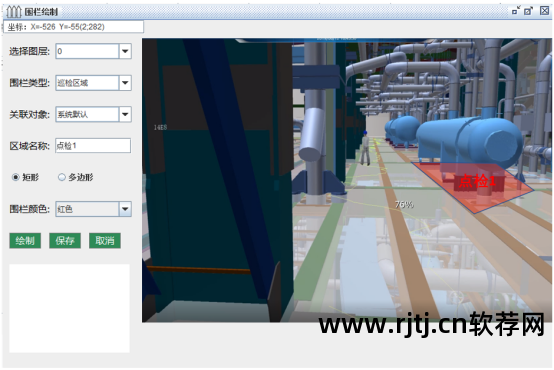Screen dimensions: 554x370
Task: Open the 选择图层 dropdown arrow
Action: [x=125, y=51]
